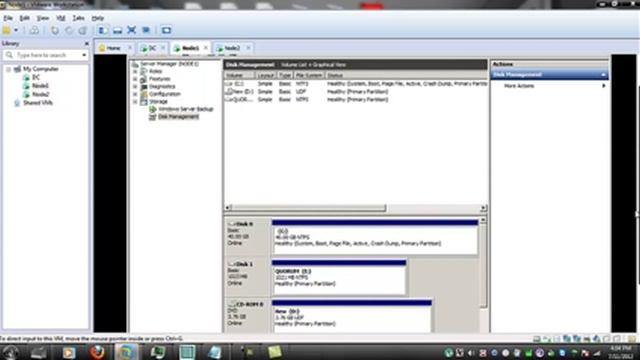
Task: Open the power button dropdown arrow
Action: 16,30
